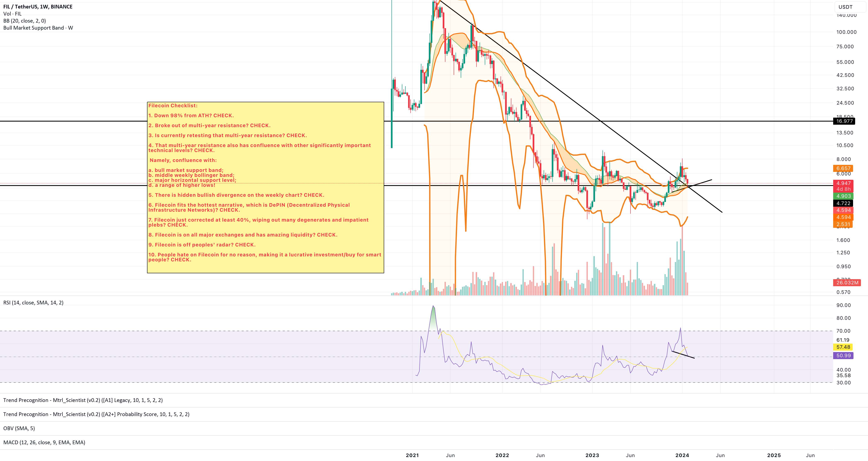
Task: Click the 35.58 RSI axis label
Action: pyautogui.click(x=843, y=376)
